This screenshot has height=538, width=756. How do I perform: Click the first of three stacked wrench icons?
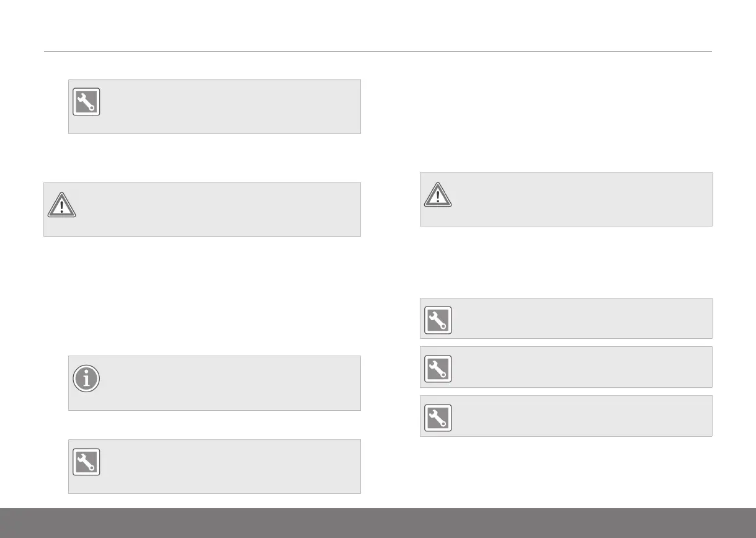pyautogui.click(x=438, y=320)
